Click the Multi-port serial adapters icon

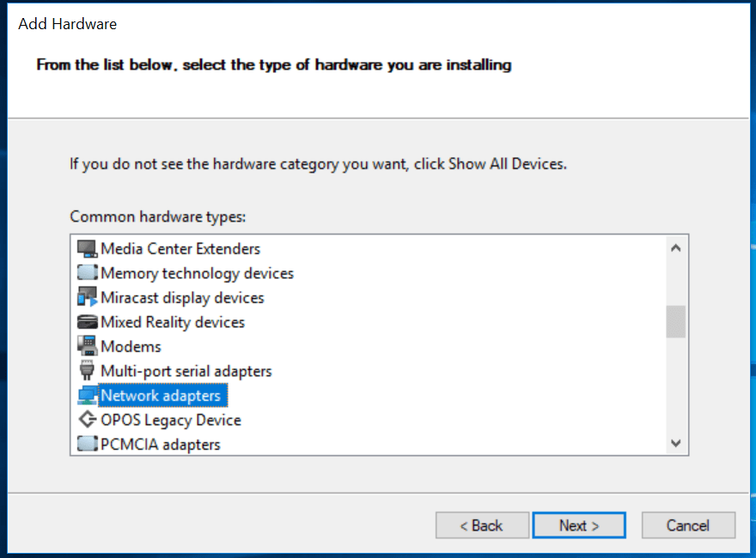point(86,371)
